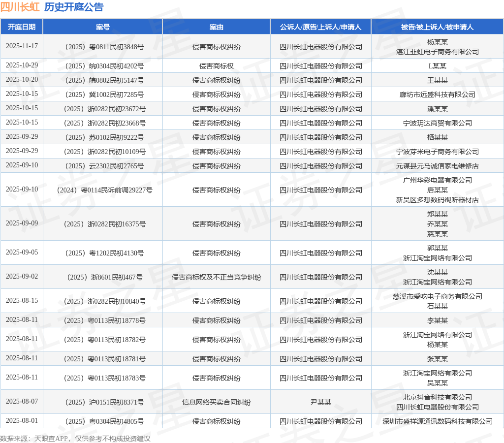This screenshot has width=504, height=443.
Task: Click the date 2025-08-15
Action: 22,300
